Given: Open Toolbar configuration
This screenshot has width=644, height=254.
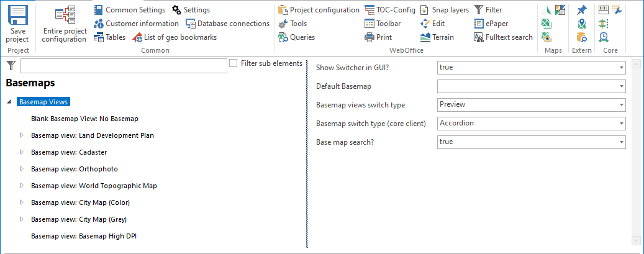Looking at the screenshot, I should 383,24.
